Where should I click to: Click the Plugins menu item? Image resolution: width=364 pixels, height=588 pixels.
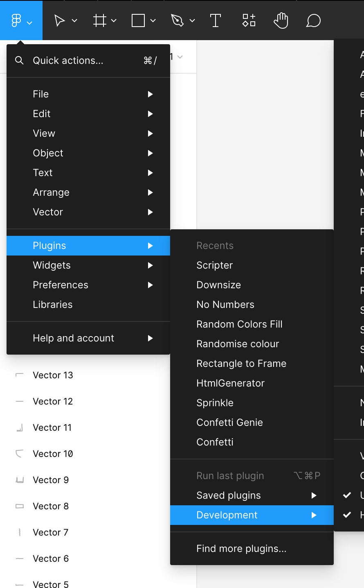[88, 246]
